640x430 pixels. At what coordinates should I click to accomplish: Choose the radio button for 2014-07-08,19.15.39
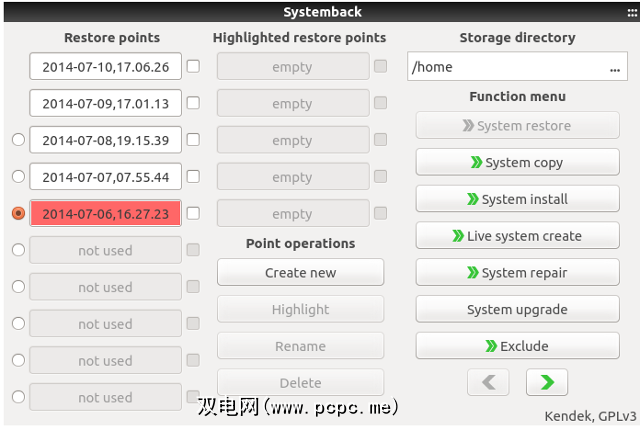(18, 140)
